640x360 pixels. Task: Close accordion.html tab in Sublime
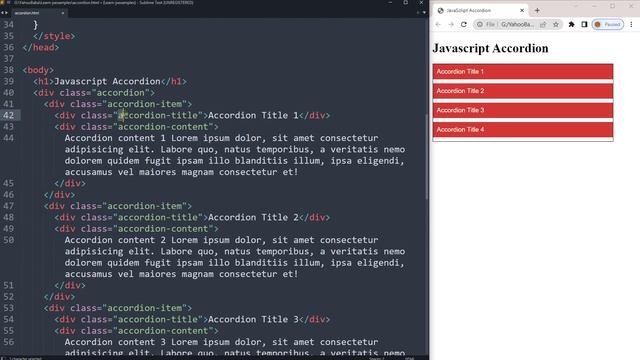62,13
